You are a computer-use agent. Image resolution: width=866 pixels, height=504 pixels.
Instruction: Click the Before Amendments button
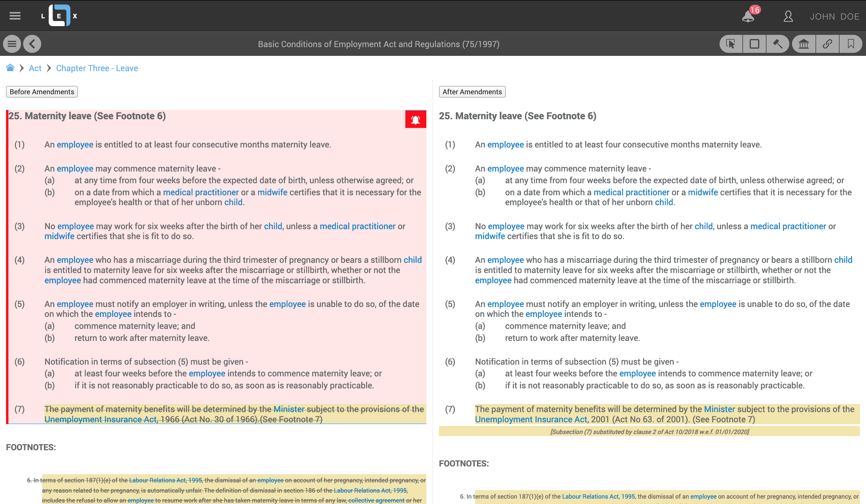pyautogui.click(x=42, y=92)
